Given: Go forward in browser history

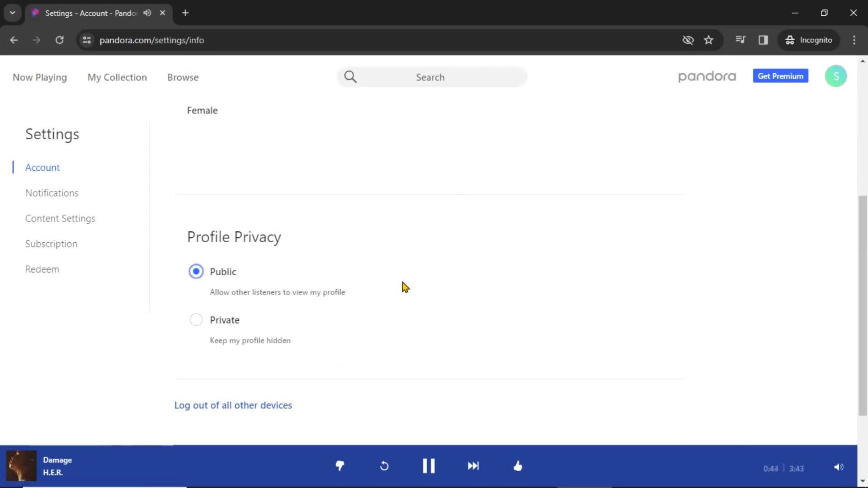Looking at the screenshot, I should [37, 40].
